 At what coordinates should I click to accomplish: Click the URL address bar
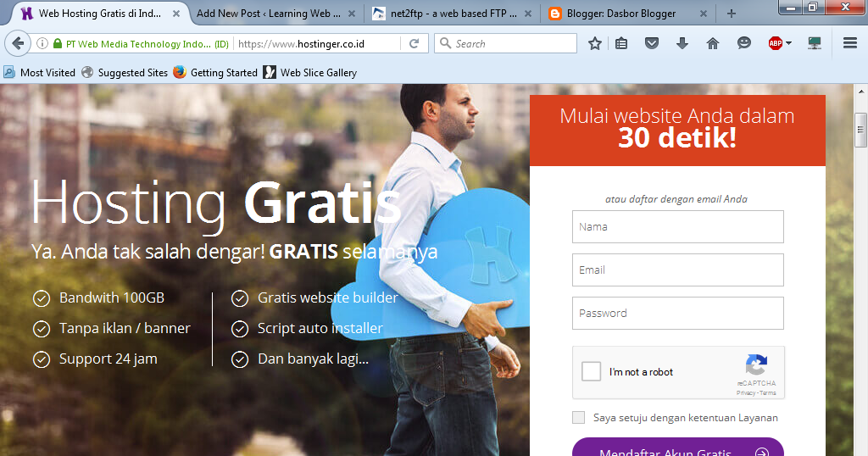coord(318,43)
